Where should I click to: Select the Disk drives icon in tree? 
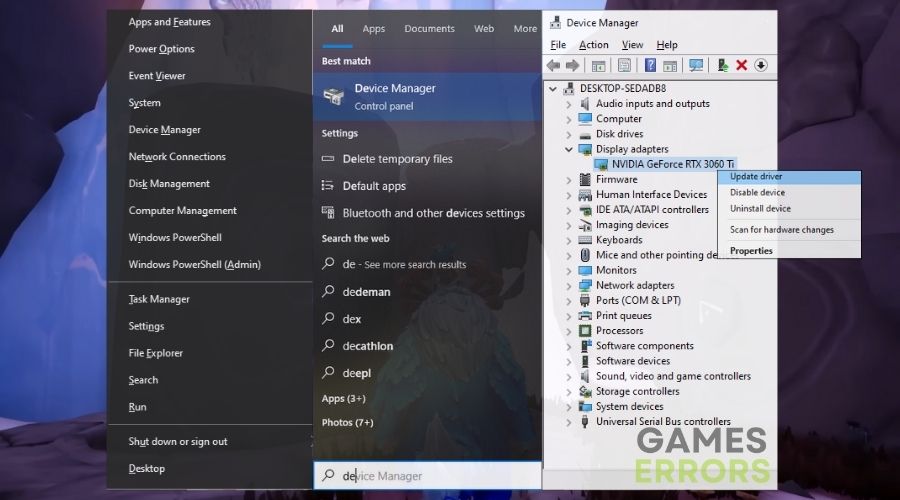[x=585, y=134]
